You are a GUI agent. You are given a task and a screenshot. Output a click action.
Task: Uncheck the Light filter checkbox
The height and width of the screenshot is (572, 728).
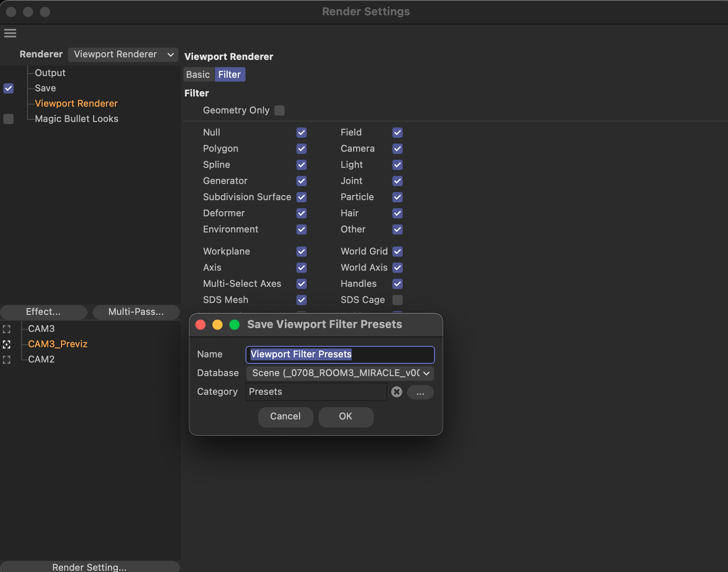[x=398, y=165]
